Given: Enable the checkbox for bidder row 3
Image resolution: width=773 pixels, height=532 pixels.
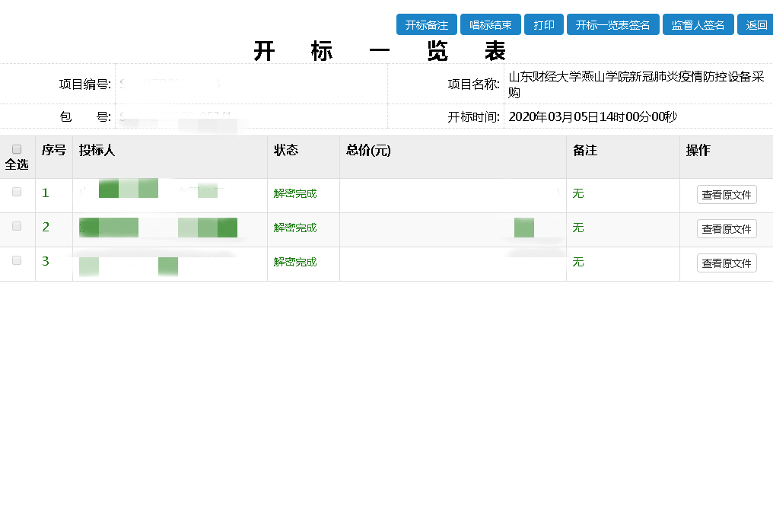Looking at the screenshot, I should tap(17, 260).
